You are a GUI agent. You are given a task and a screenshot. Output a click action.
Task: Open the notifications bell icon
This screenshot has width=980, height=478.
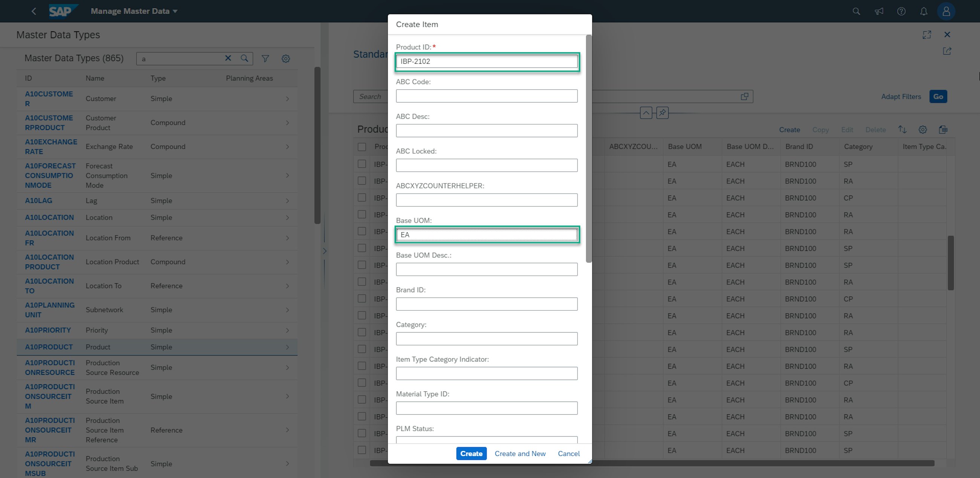coord(924,11)
